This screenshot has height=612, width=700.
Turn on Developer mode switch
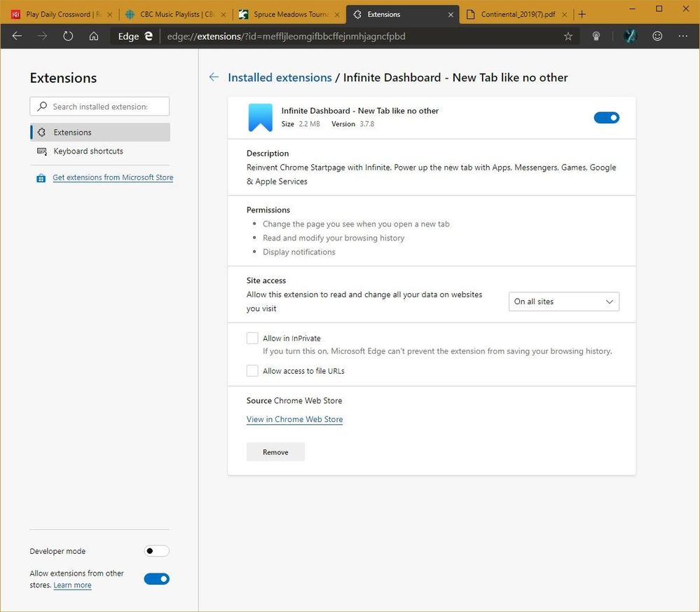(x=157, y=551)
